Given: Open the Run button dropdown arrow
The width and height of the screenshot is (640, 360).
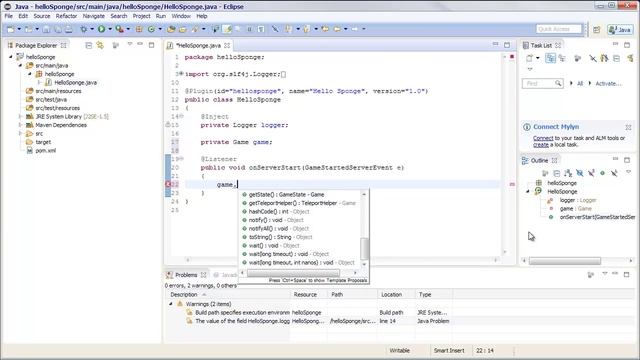Looking at the screenshot, I should coord(109,29).
